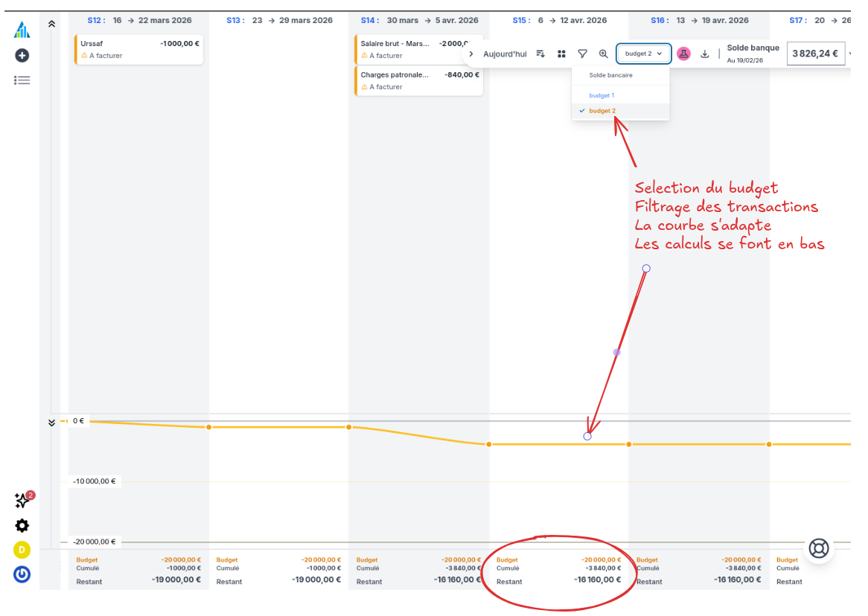Screen dimensions: 868x616
Task: Choose Solde bancaire in the dropdown
Action: [610, 75]
